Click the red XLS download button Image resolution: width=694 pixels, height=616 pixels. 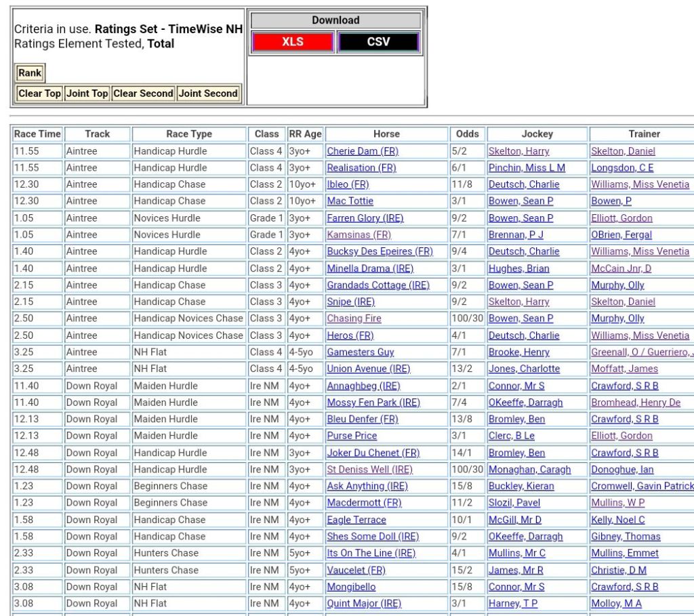click(x=293, y=42)
